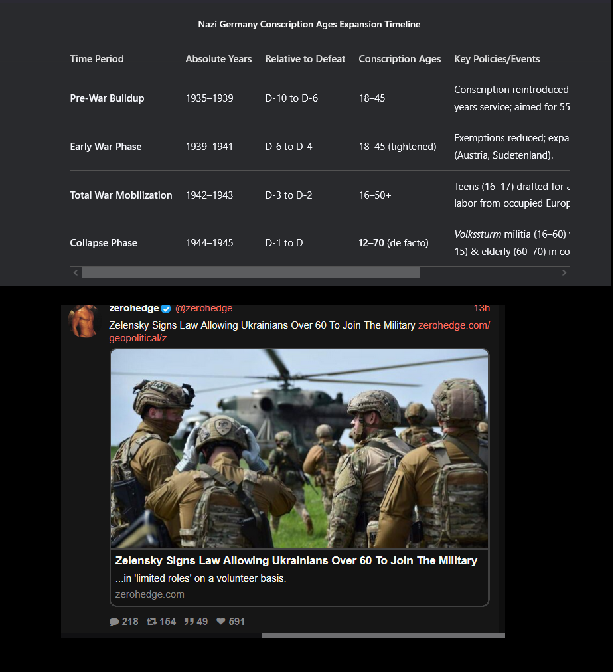Screen dimensions: 616x672
Task: Click the '18–45' cell in Pre-War Buildup row
Action: [x=372, y=98]
